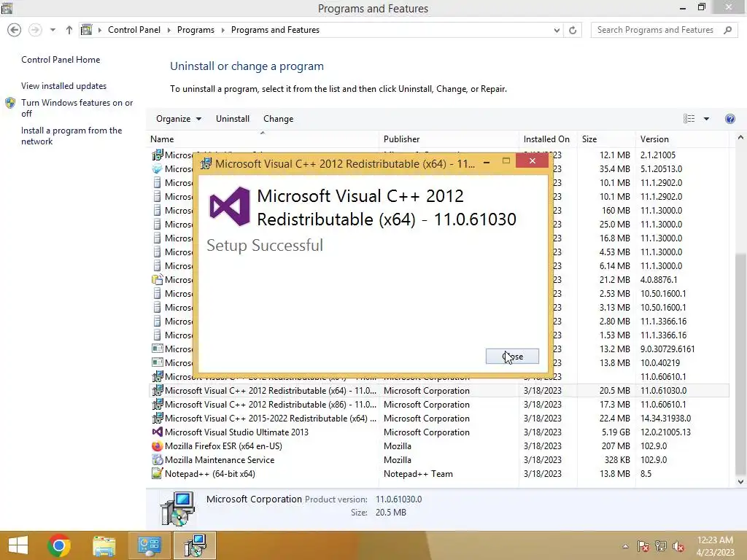Click the Visual Studio Ultimate 2013 icon
Viewport: 747px width, 560px height.
coord(158,432)
